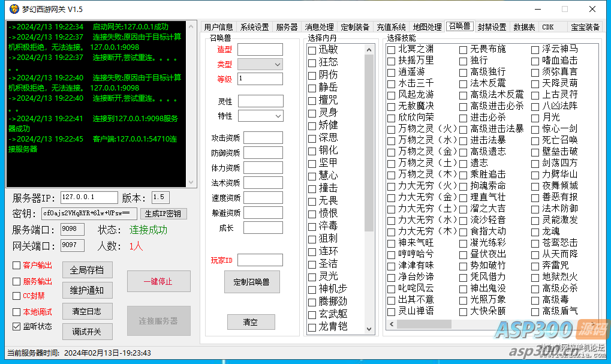Click skills list scroll left arrow
This screenshot has width=611, height=364.
(392, 324)
